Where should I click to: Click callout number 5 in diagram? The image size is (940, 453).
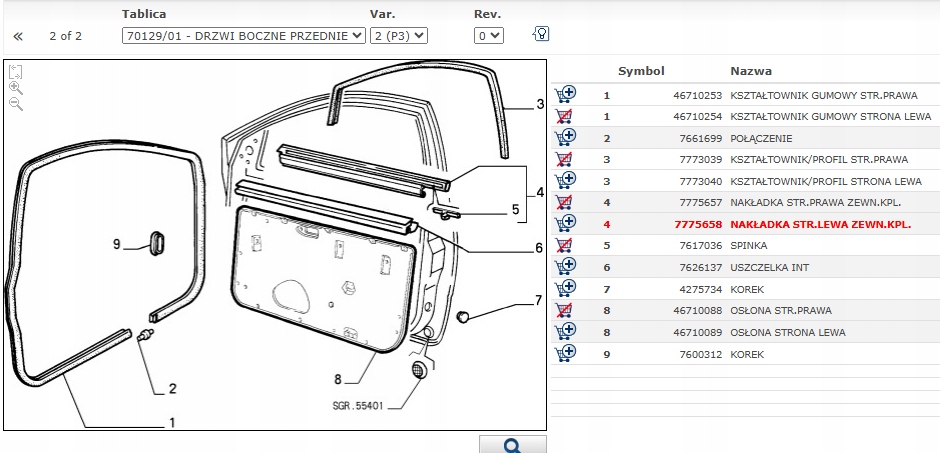tap(515, 210)
